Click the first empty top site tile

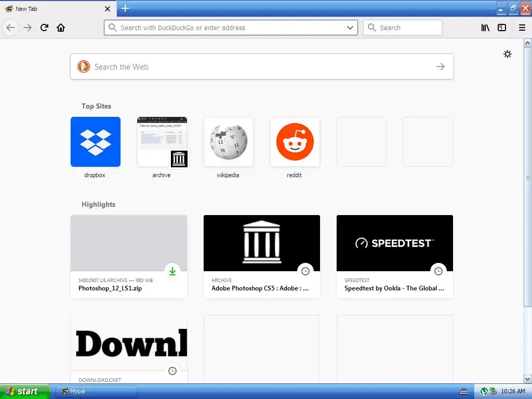[362, 142]
